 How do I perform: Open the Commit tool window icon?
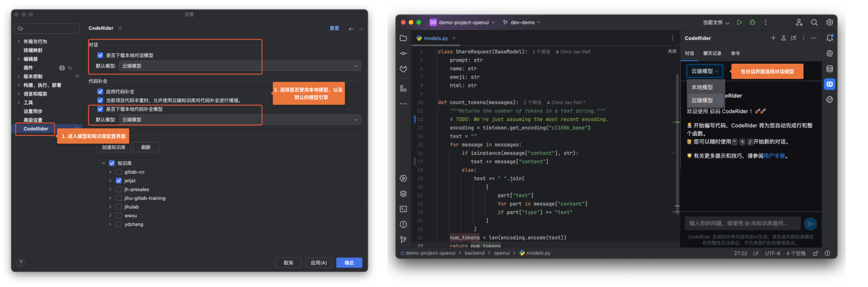[403, 53]
